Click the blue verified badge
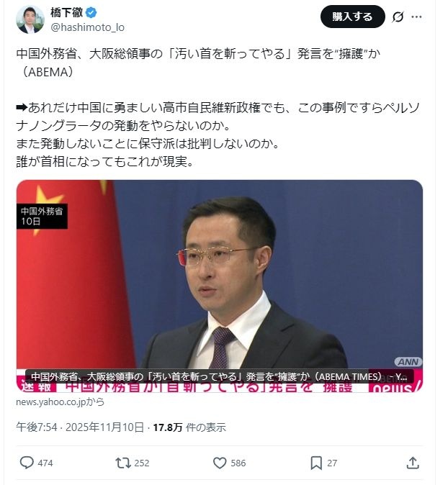Viewport: 448px width, 485px height. pos(91,13)
